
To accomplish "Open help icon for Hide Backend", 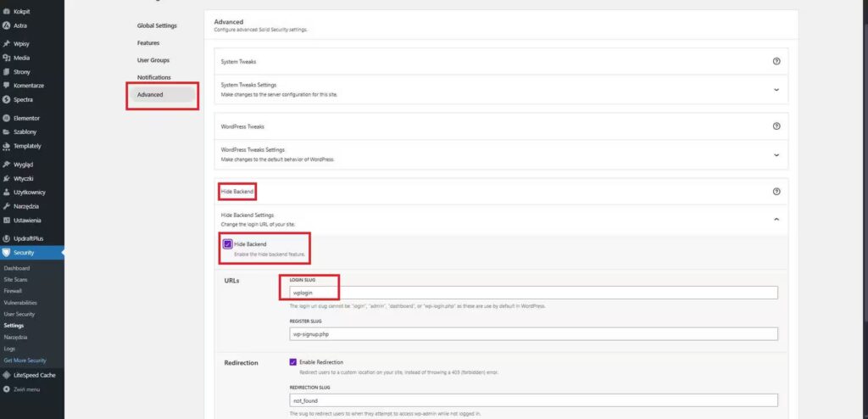I will (776, 191).
